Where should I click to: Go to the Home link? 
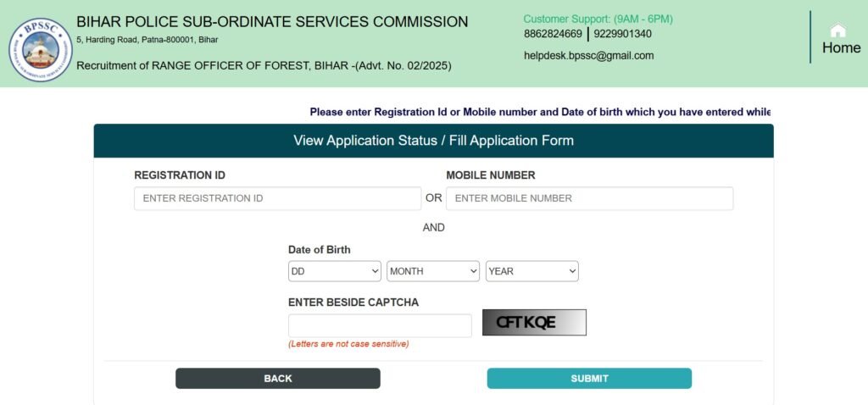841,48
